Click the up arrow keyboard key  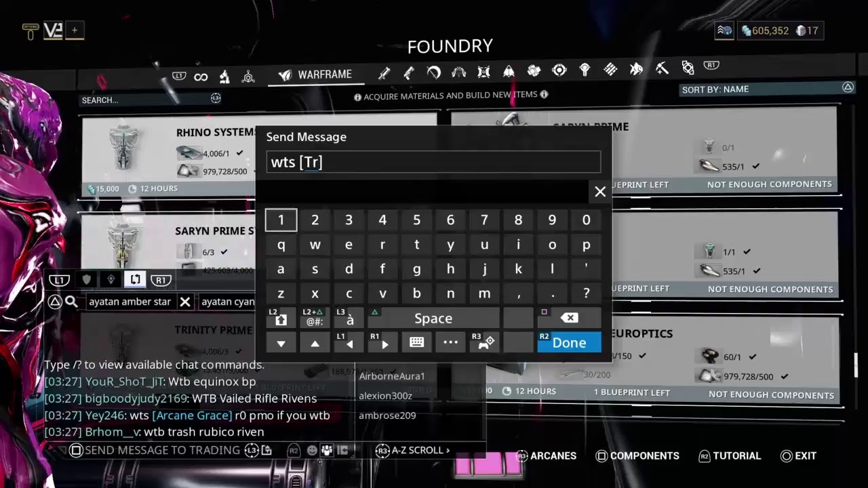pos(315,343)
